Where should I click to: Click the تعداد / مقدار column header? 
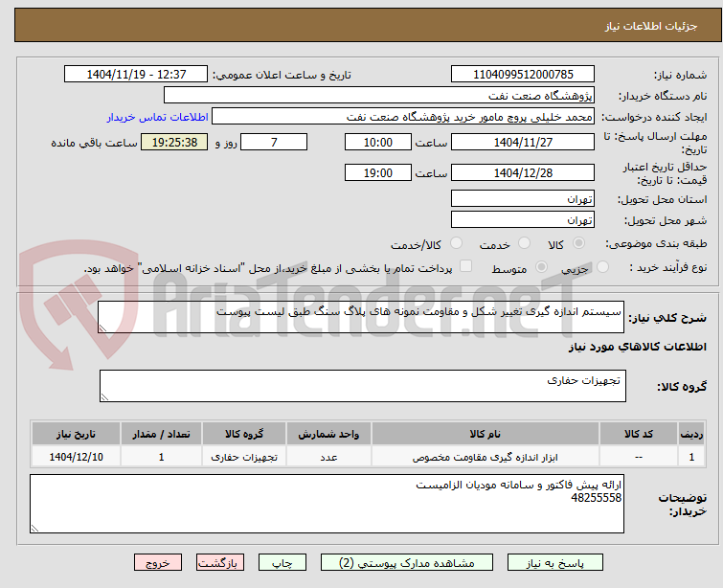click(161, 434)
